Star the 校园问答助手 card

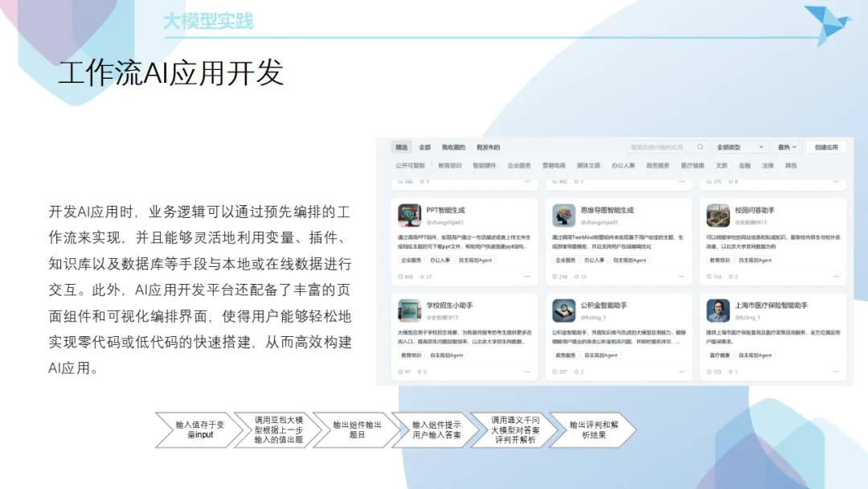coord(731,277)
